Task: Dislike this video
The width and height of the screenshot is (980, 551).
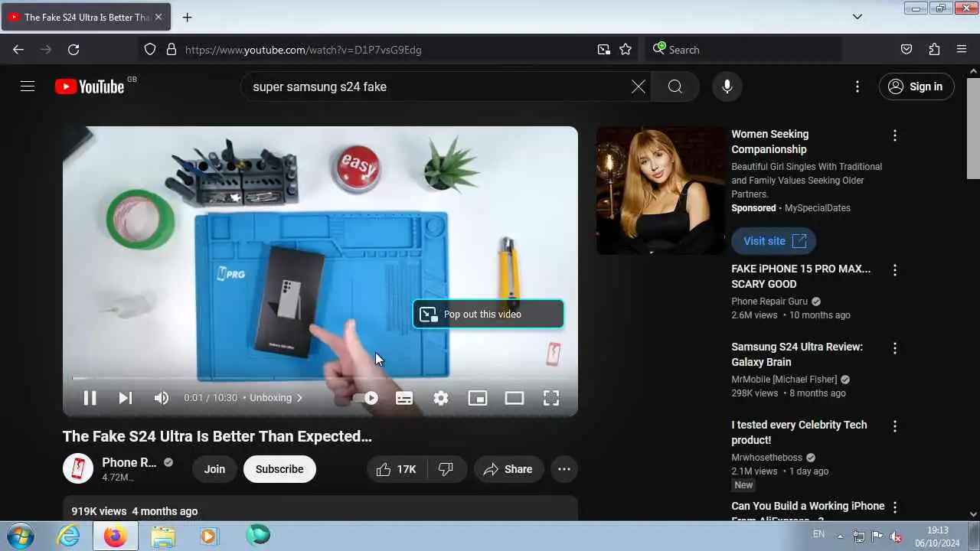Action: 446,469
